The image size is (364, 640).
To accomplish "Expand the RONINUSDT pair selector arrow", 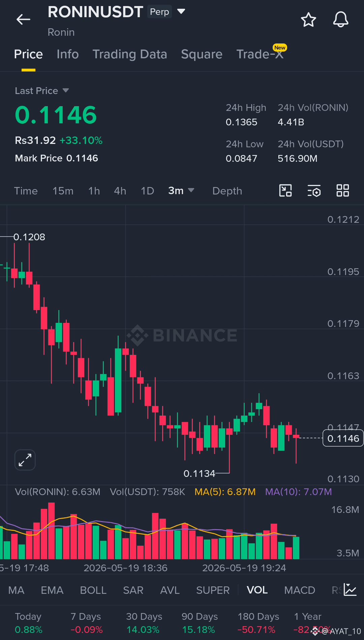I will 181,11.
